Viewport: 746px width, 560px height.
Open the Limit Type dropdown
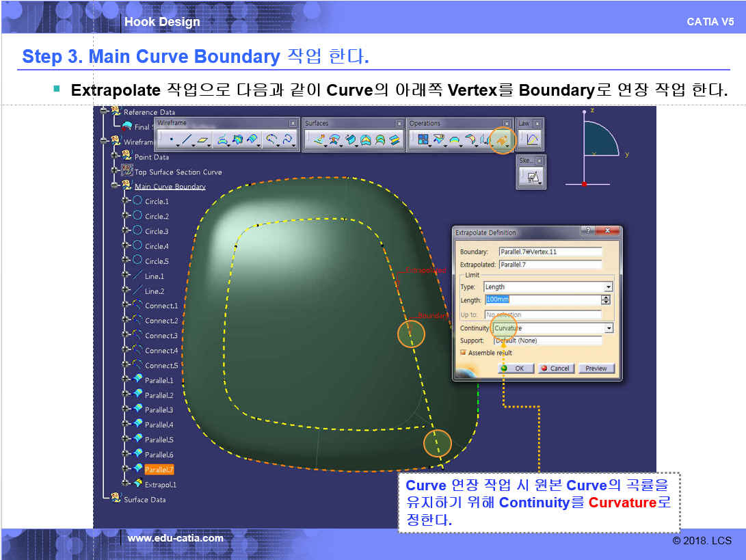pos(608,287)
